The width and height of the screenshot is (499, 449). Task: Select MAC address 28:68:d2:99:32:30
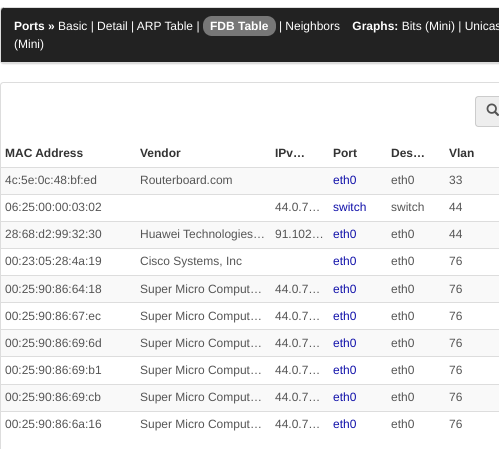(53, 234)
